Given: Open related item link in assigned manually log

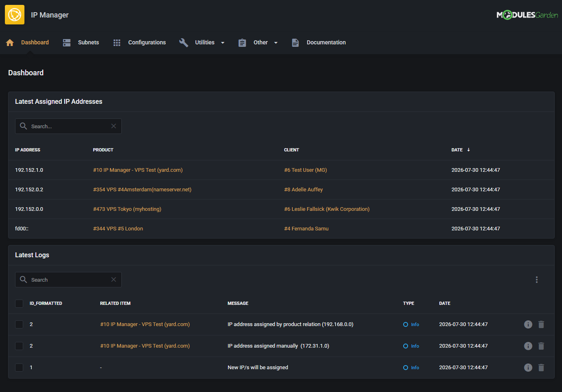Looking at the screenshot, I should pos(145,346).
